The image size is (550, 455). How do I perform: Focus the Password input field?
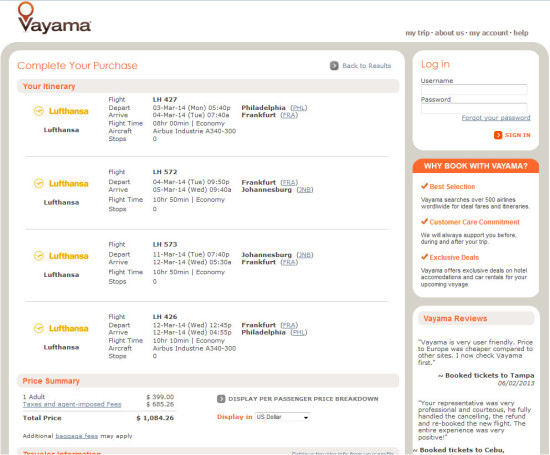(474, 108)
